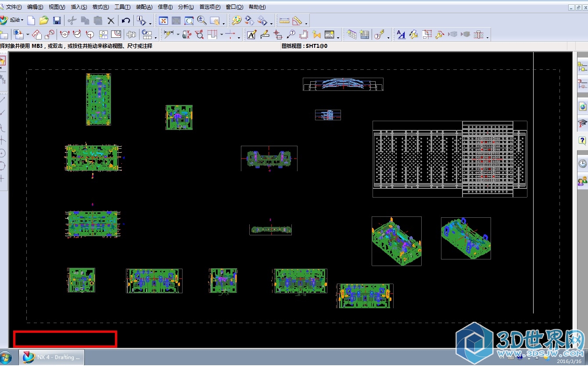Insert Image icon in annotation toolbar
Viewport: 588px width, 367px height.
[329, 34]
